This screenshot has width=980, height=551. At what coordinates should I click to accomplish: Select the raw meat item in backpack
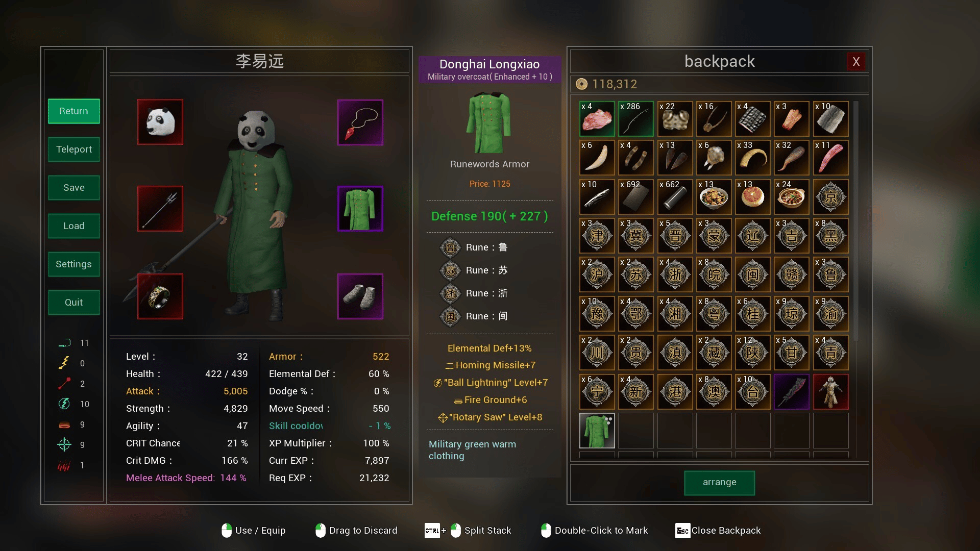(597, 119)
